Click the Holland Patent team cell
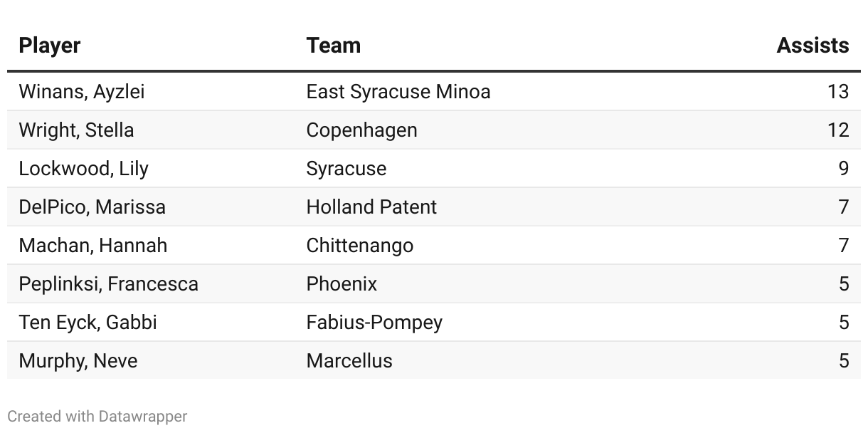This screenshot has width=868, height=433. (x=371, y=207)
